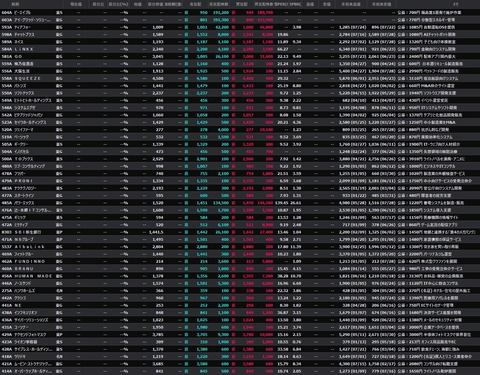
Task: Select the SBI新生銀行 stock name
Action: coord(27,232)
